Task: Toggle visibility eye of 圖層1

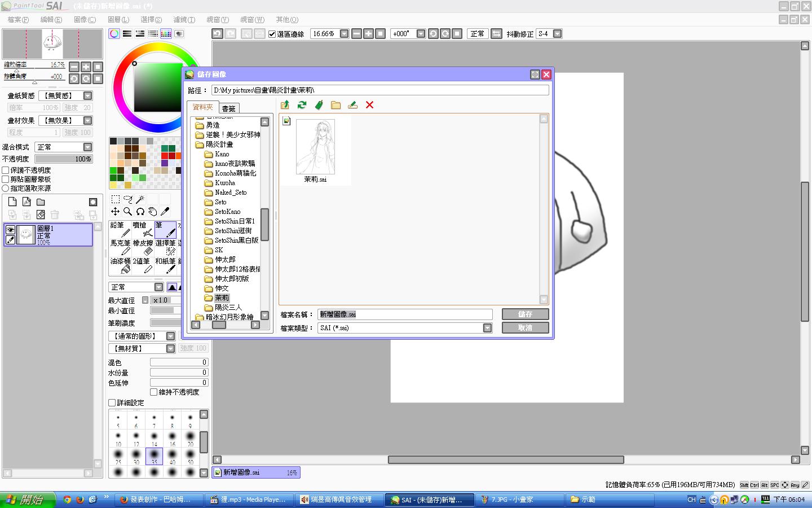Action: (x=10, y=230)
